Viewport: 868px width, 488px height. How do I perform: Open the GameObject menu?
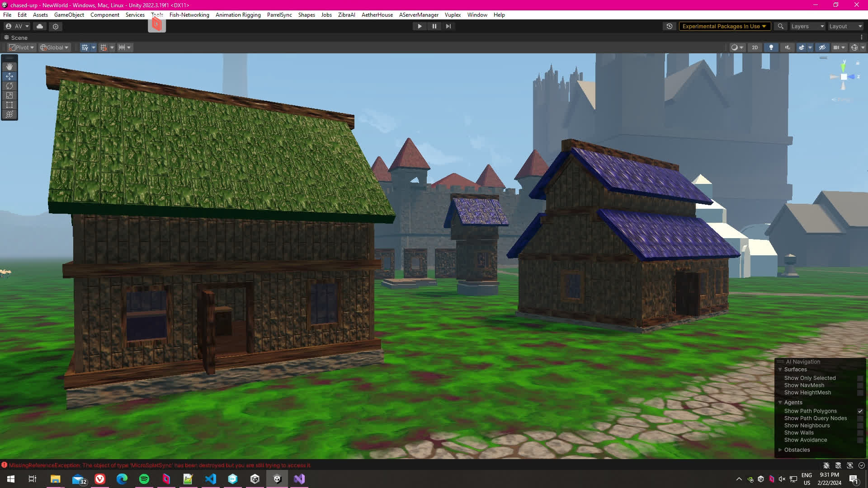(x=69, y=15)
